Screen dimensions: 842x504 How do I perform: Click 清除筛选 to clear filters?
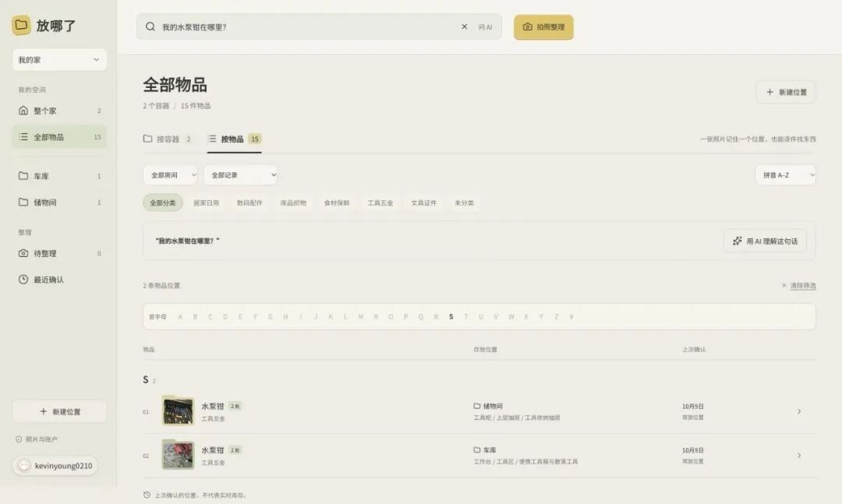point(799,286)
